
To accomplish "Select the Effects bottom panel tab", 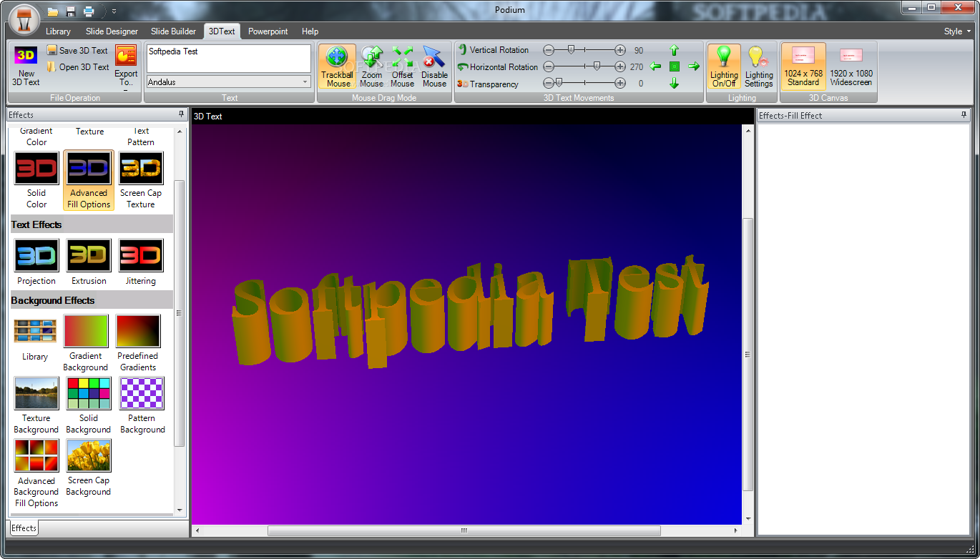I will (x=24, y=528).
